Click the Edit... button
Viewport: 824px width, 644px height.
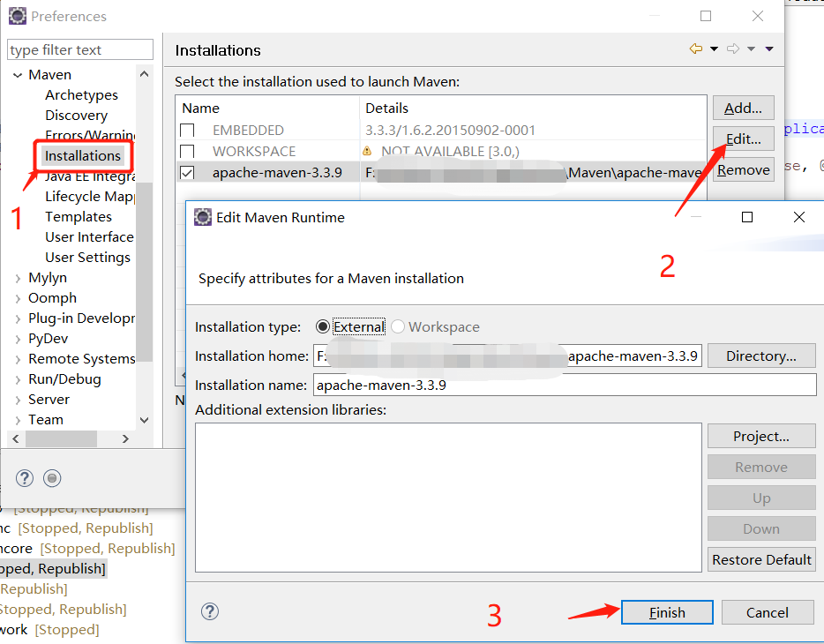[743, 139]
